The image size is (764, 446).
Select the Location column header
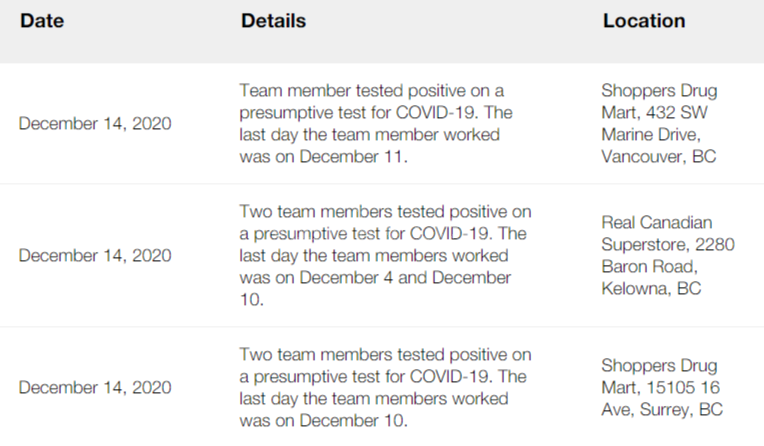[644, 21]
